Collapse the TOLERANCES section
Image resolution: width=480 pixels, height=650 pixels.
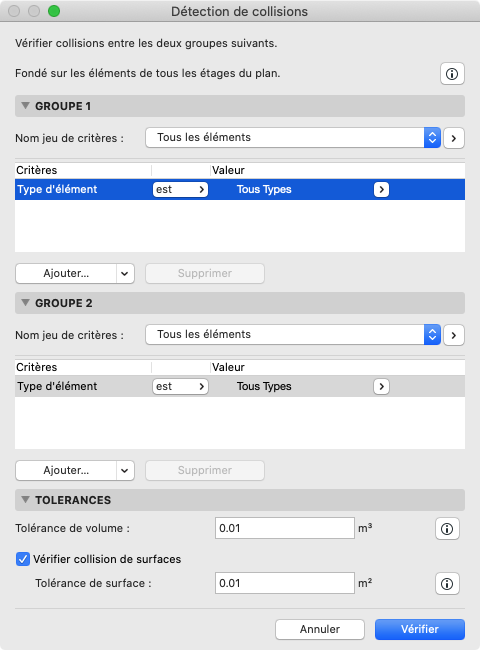click(x=25, y=500)
